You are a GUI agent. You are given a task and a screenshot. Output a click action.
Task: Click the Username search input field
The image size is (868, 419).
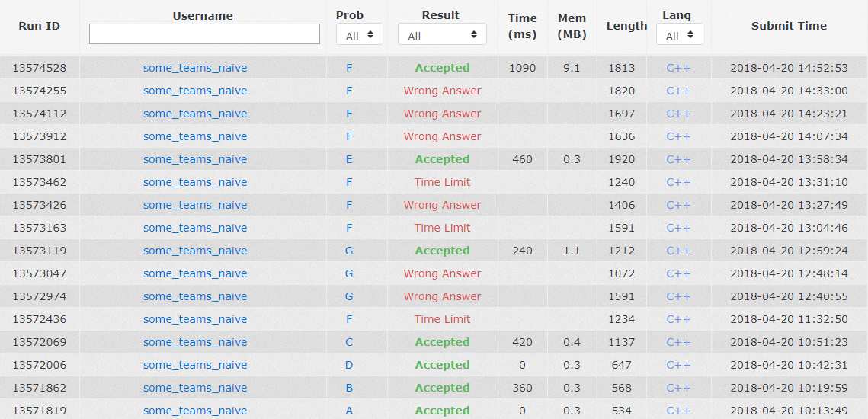(x=204, y=34)
